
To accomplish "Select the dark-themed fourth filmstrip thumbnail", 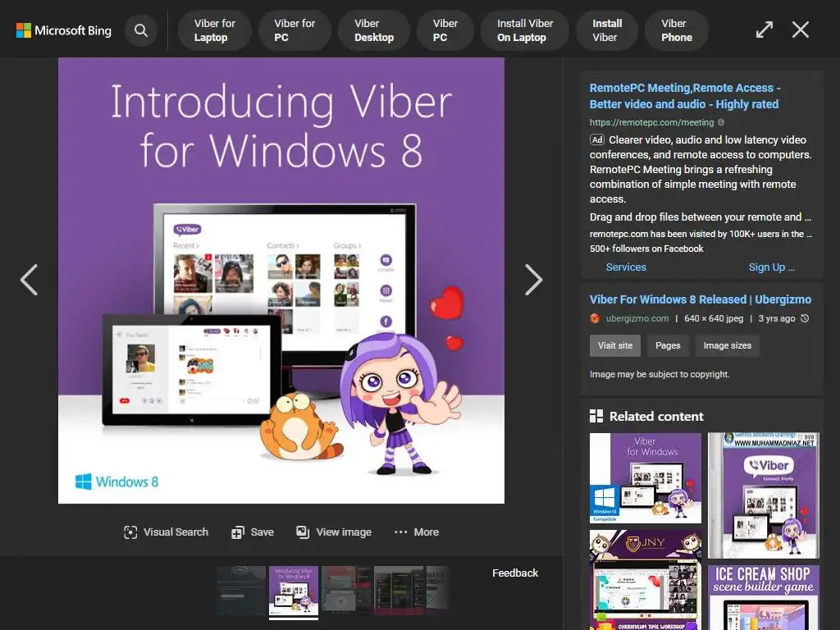I will tap(399, 591).
